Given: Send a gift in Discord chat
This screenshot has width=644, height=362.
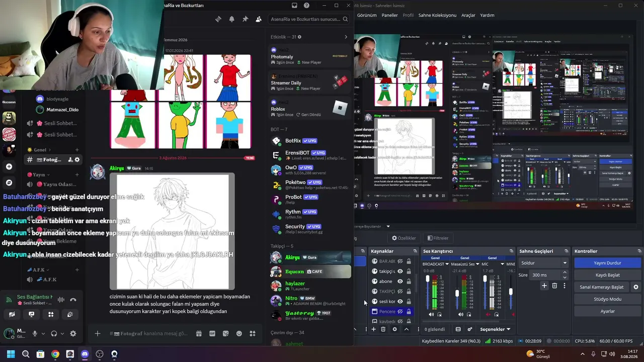Looking at the screenshot, I should tap(199, 333).
